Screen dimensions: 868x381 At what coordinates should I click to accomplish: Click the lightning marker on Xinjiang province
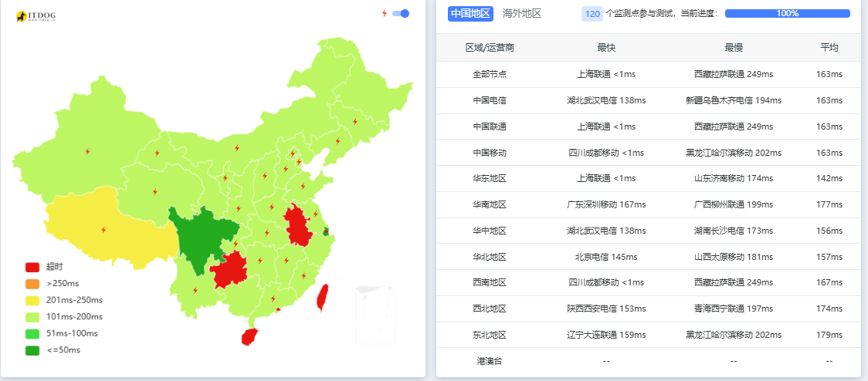87,151
